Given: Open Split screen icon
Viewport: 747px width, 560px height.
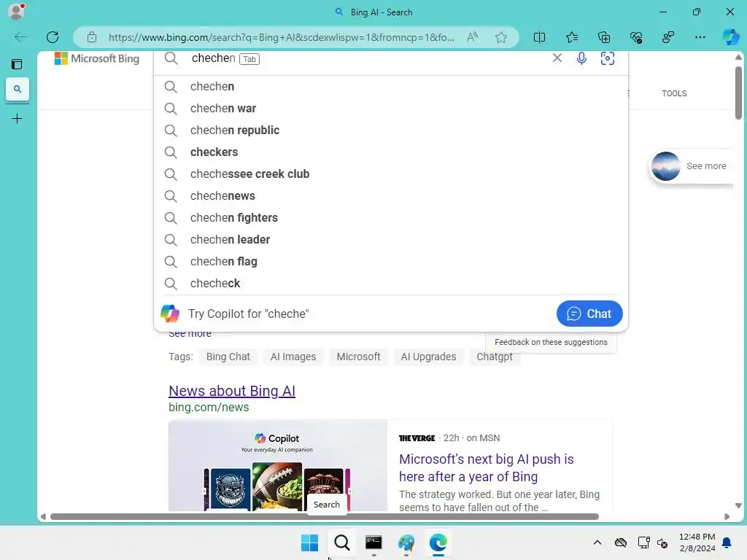Looking at the screenshot, I should pos(539,37).
